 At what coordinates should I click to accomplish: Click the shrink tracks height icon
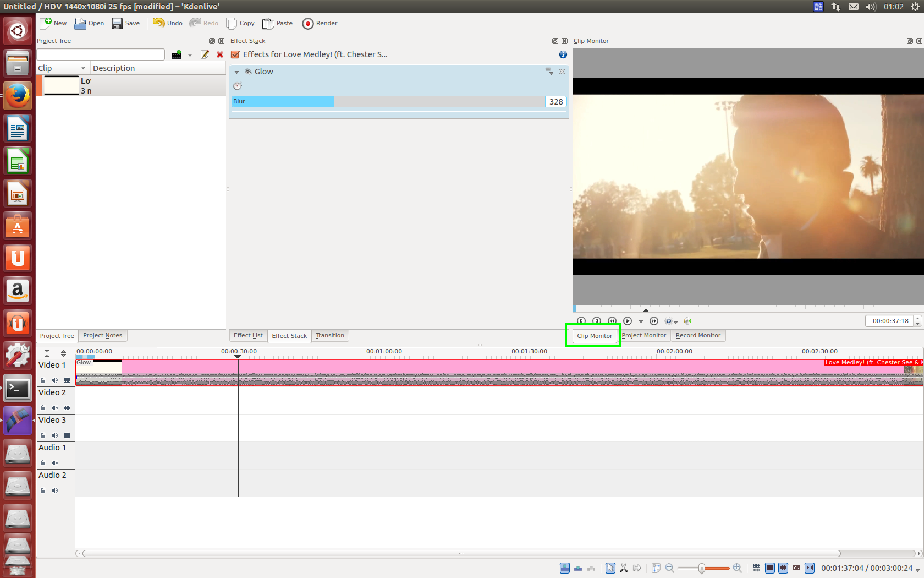pos(47,353)
